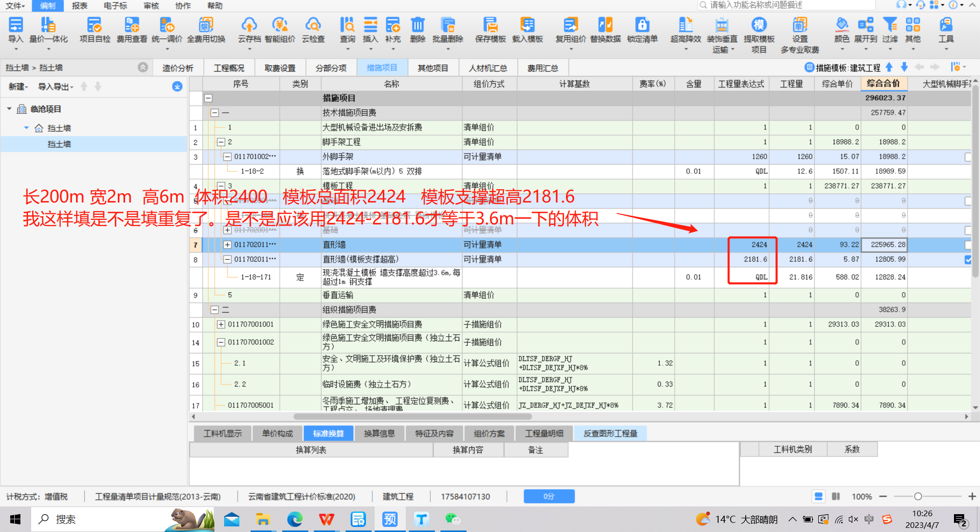Open WeChat from the taskbar
Image resolution: width=980 pixels, height=532 pixels.
click(x=452, y=519)
